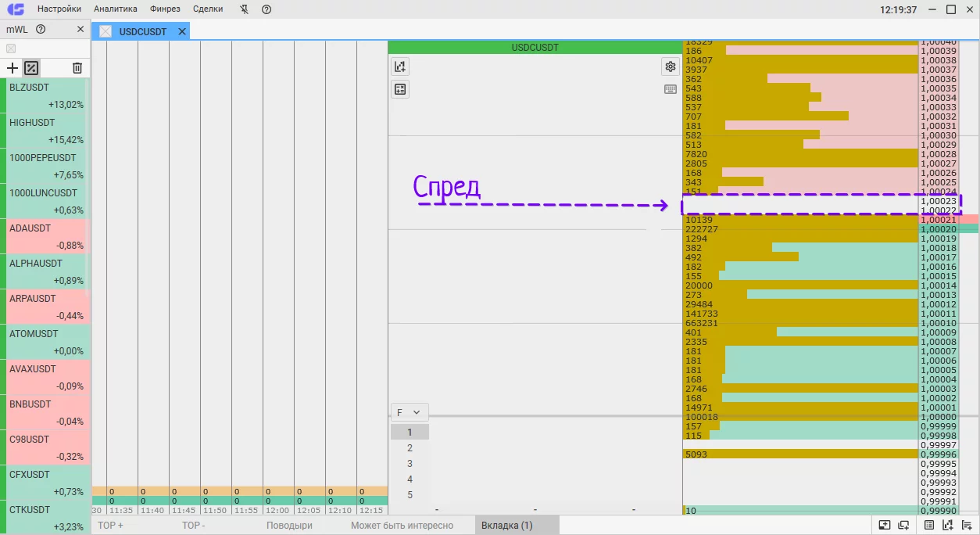Image resolution: width=980 pixels, height=535 pixels.
Task: Open help question mark in menu bar
Action: point(266,9)
